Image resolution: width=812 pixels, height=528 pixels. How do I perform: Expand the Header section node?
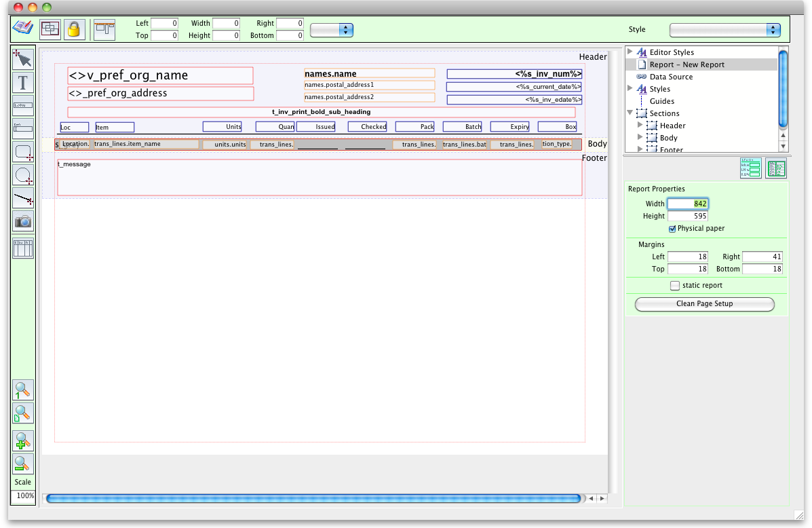tap(640, 126)
